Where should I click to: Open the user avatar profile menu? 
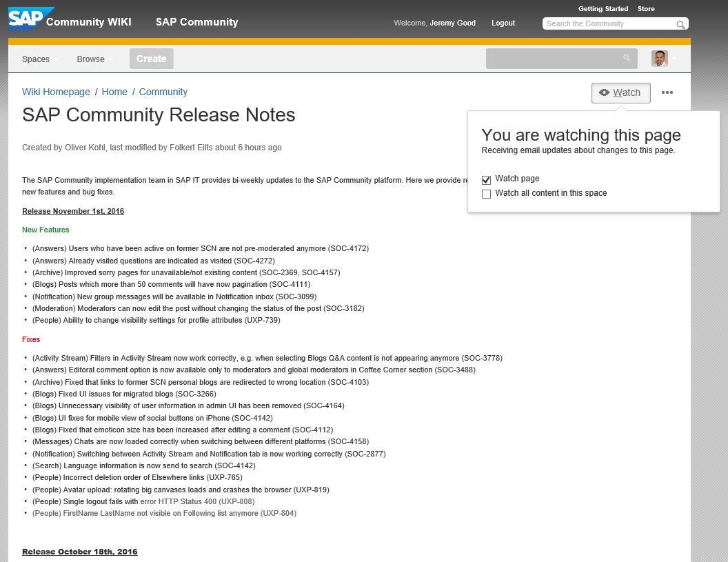660,59
